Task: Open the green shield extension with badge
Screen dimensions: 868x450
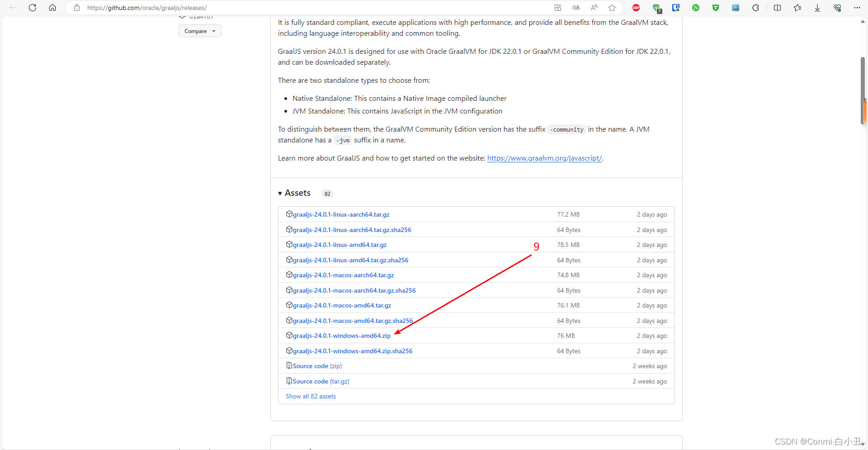Action: [657, 8]
